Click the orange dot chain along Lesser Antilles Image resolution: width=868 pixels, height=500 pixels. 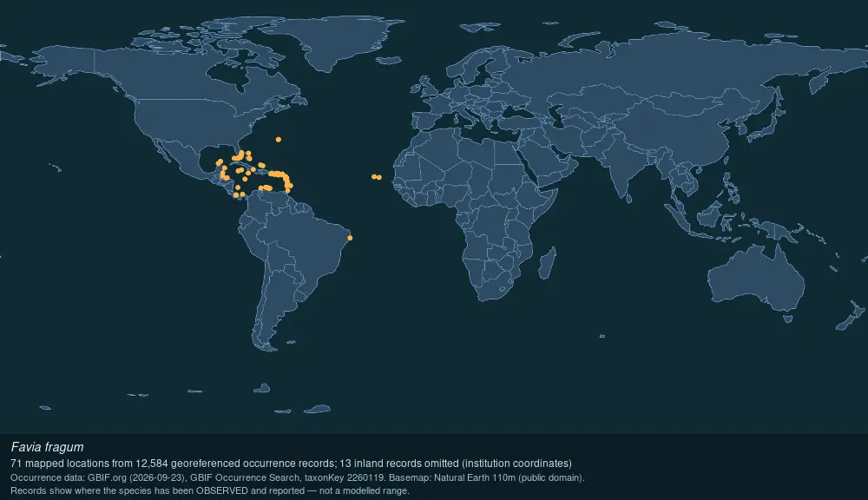point(285,180)
